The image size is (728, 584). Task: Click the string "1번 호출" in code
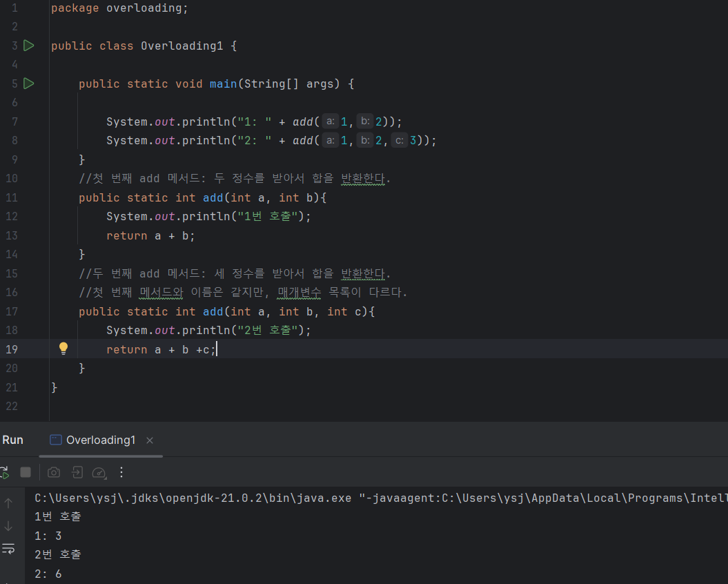268,216
